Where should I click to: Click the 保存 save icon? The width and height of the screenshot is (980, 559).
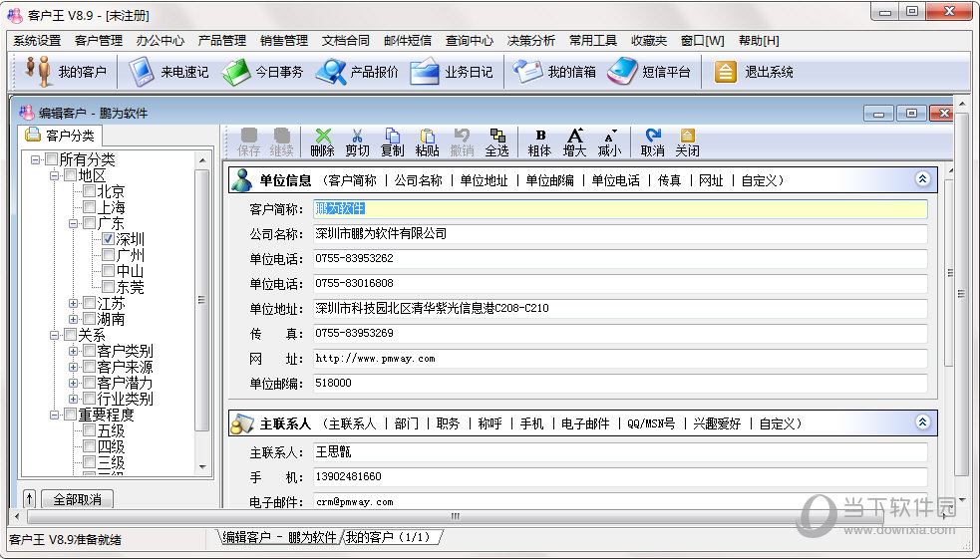[x=249, y=142]
